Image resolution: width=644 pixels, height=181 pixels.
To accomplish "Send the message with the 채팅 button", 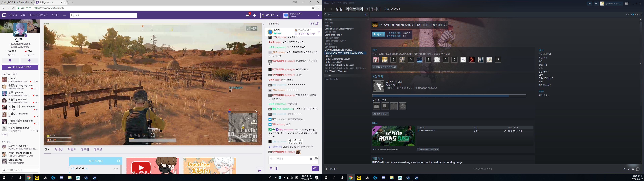I will 315,168.
